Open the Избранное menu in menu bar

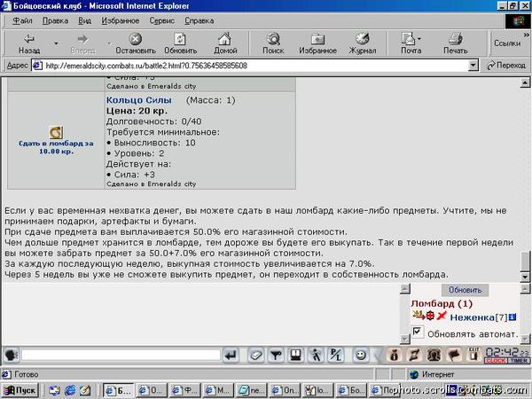[x=121, y=20]
